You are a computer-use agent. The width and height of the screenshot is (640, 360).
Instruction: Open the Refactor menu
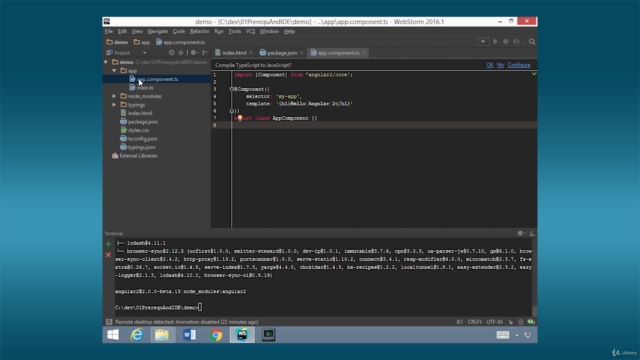pos(199,31)
